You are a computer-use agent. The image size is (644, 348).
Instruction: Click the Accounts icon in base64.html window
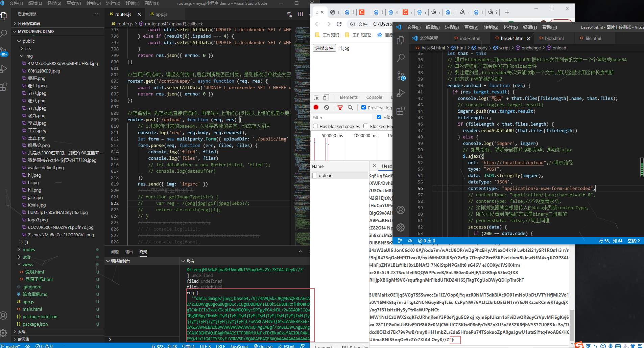(x=401, y=210)
